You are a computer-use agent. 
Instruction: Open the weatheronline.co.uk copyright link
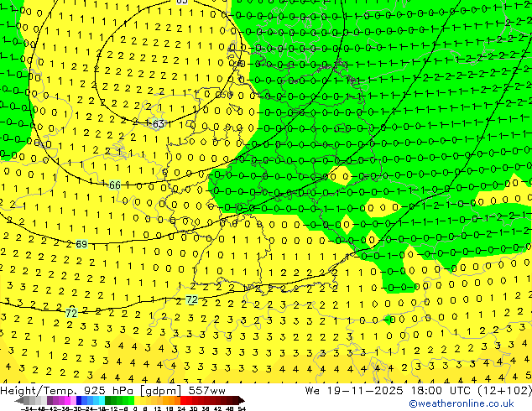(x=462, y=403)
